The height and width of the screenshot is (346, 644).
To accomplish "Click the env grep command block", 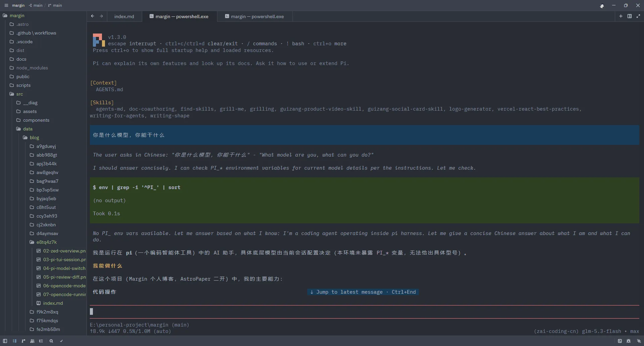I will pyautogui.click(x=364, y=200).
